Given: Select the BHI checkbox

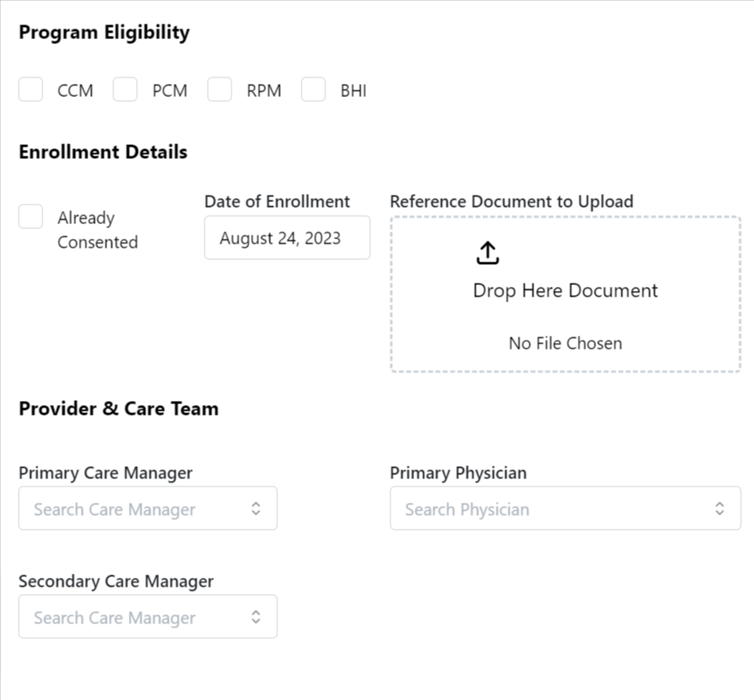Looking at the screenshot, I should click(314, 90).
